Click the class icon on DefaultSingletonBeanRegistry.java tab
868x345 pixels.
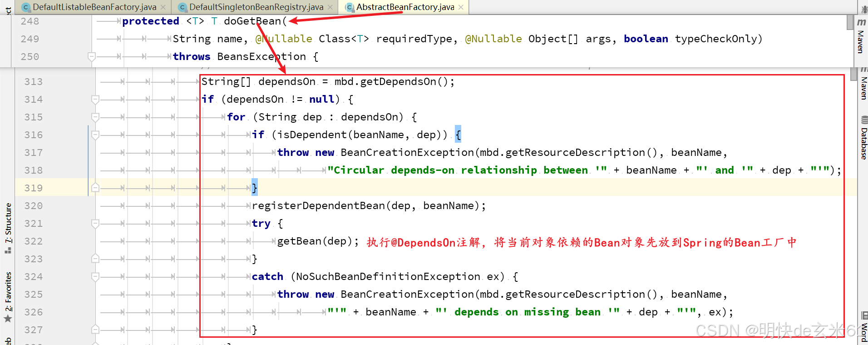pyautogui.click(x=182, y=7)
